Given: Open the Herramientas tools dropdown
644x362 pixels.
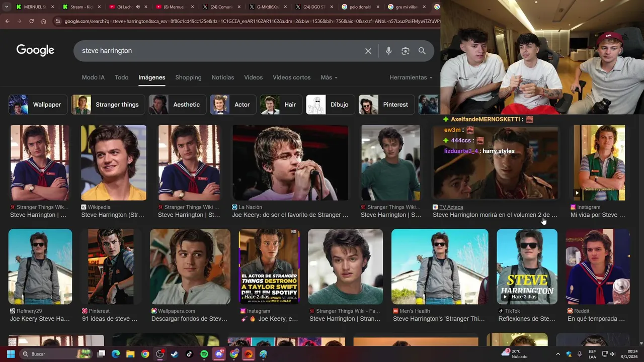Looking at the screenshot, I should tap(411, 77).
